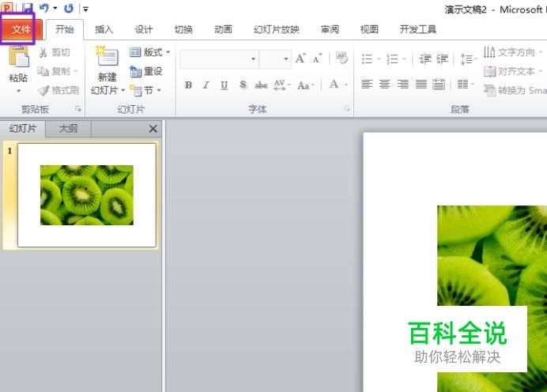Click the 文字方向 text direction button
The width and height of the screenshot is (547, 392).
click(x=513, y=52)
